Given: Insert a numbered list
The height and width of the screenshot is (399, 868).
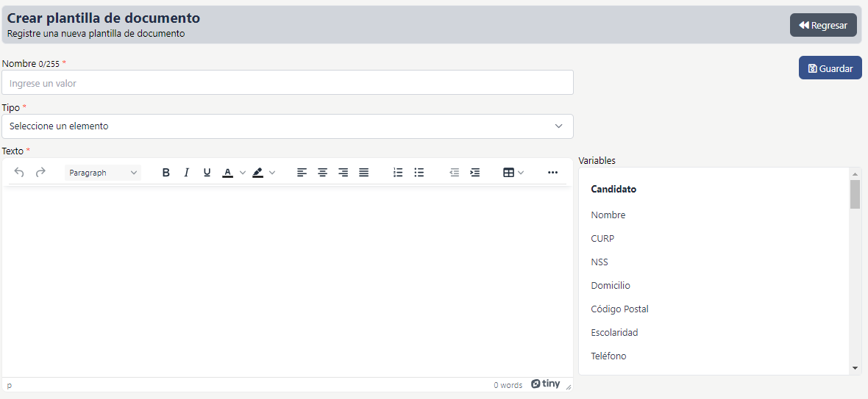Looking at the screenshot, I should pos(398,173).
